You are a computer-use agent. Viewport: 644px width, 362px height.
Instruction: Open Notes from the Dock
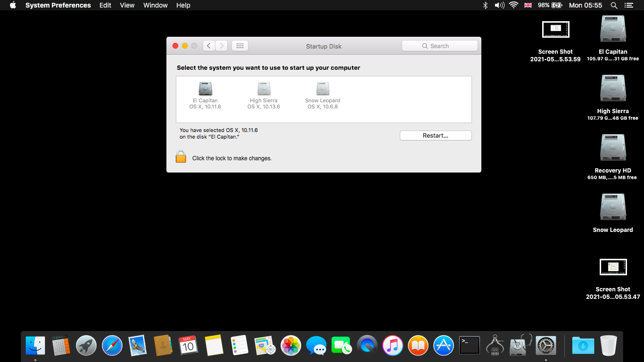[x=214, y=346]
